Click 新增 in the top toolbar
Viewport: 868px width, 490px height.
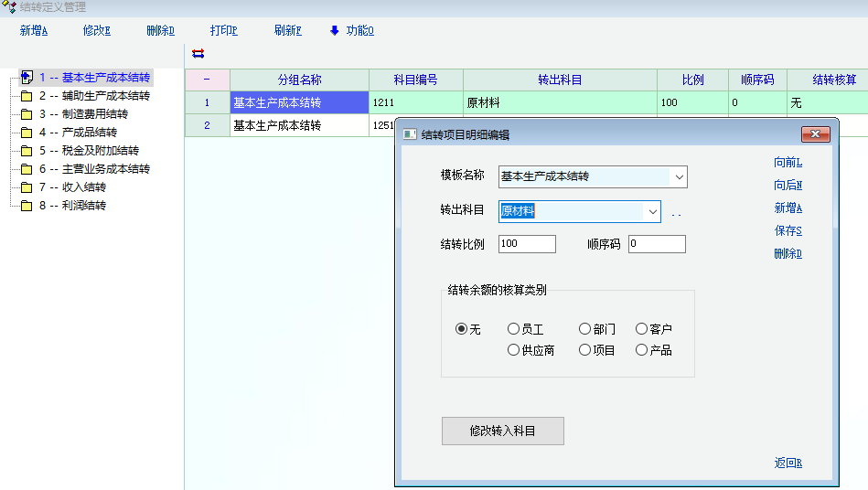[x=34, y=30]
